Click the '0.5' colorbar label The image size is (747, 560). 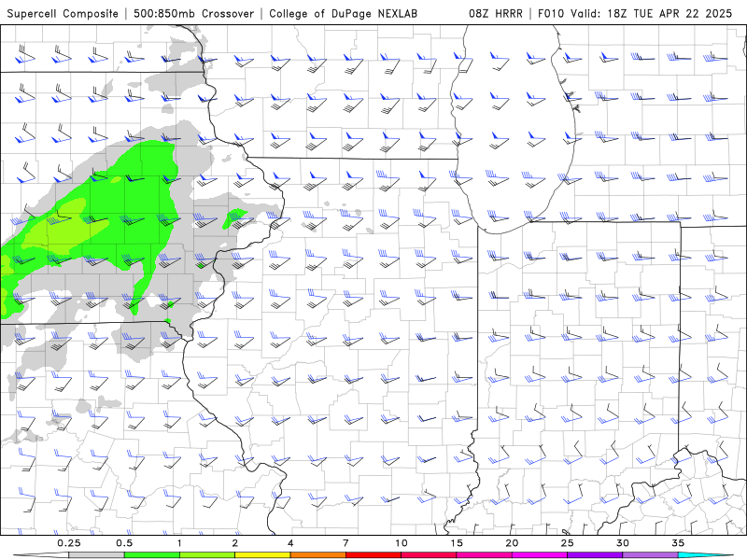pyautogui.click(x=124, y=543)
